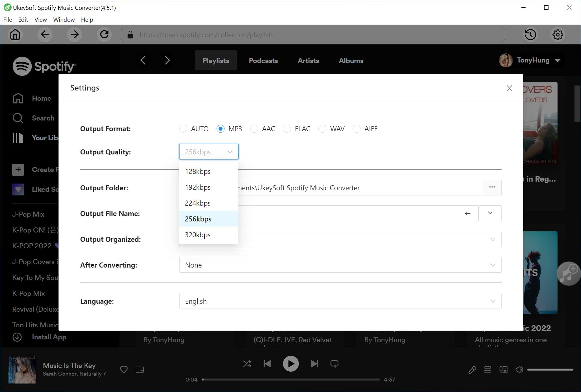Select 320kbps from the quality dropdown

[197, 234]
